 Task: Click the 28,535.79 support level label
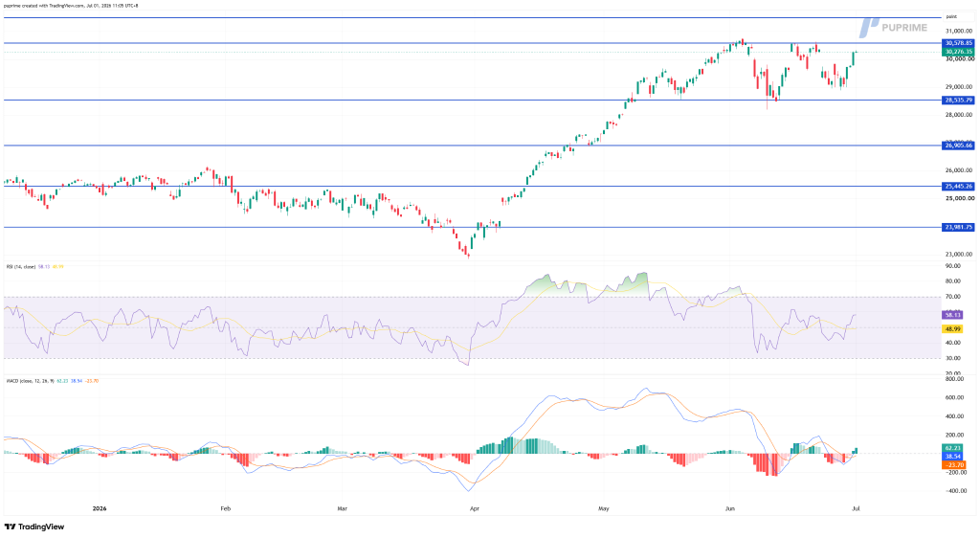point(958,100)
